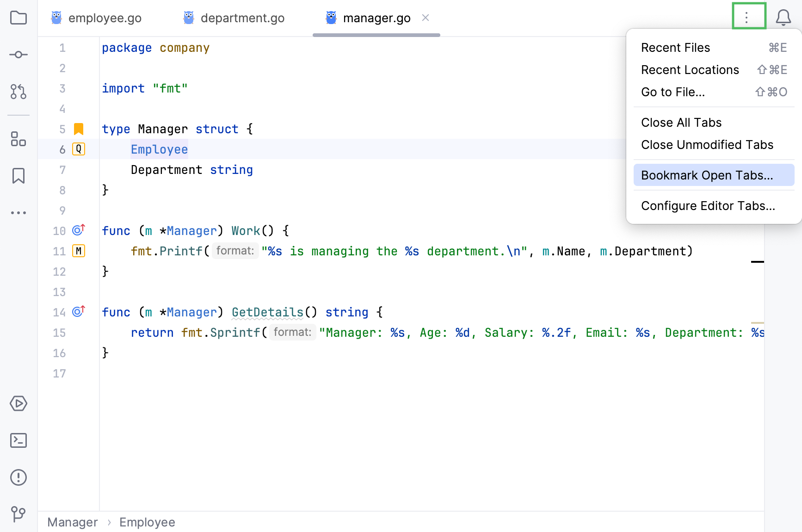Close the manager.go tab

pyautogui.click(x=426, y=18)
